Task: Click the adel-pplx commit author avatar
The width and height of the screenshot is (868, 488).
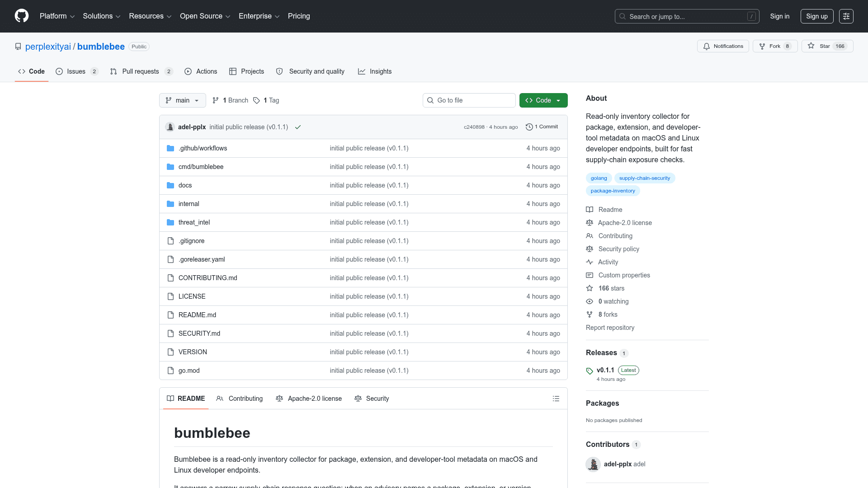Action: [x=170, y=127]
